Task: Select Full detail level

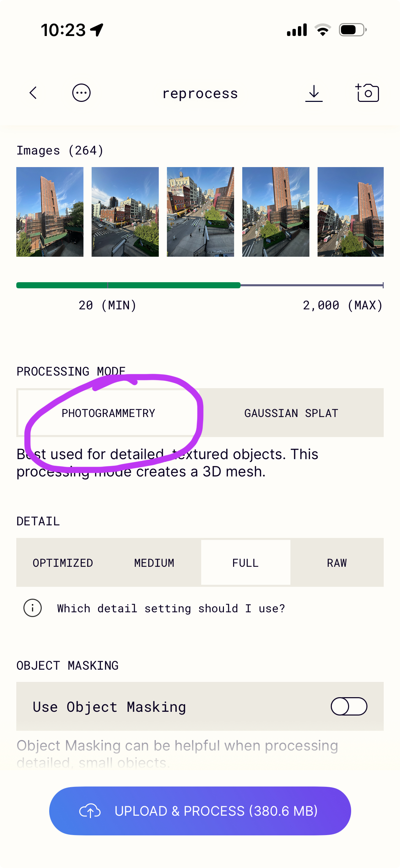Action: click(x=245, y=563)
